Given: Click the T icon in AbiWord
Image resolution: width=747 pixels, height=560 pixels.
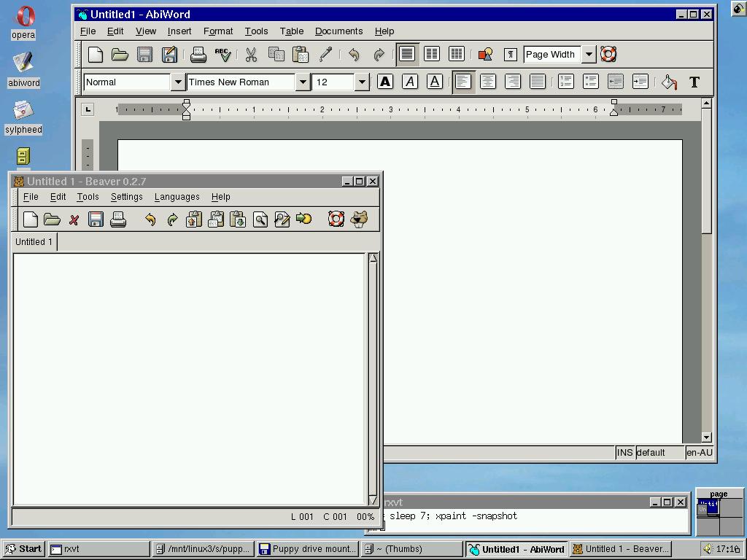Looking at the screenshot, I should pyautogui.click(x=694, y=82).
